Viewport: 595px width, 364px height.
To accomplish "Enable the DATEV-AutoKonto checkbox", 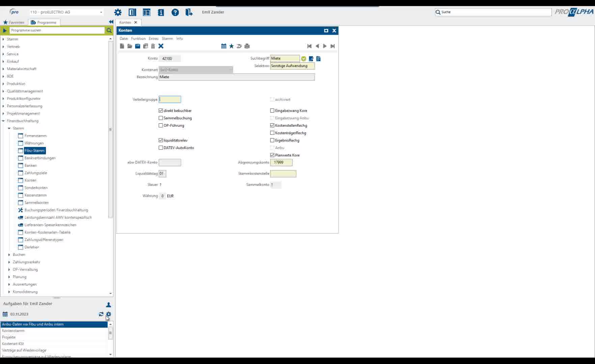I will tap(161, 148).
